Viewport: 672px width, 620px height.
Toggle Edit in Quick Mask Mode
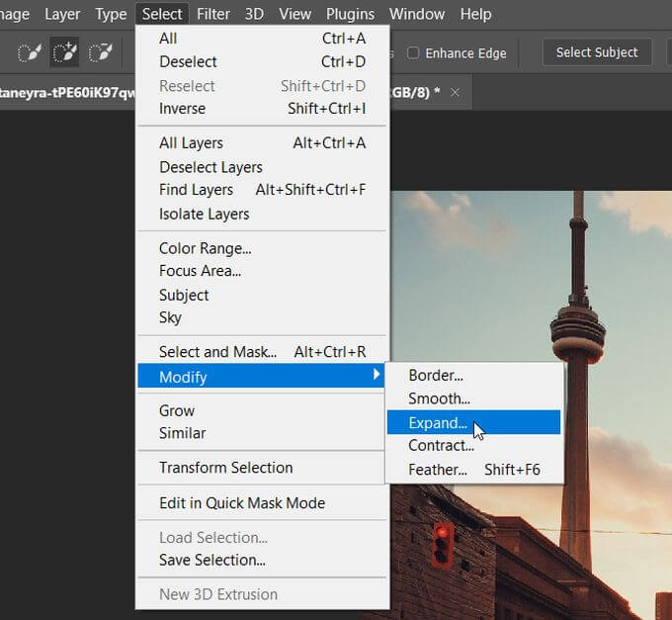point(242,503)
